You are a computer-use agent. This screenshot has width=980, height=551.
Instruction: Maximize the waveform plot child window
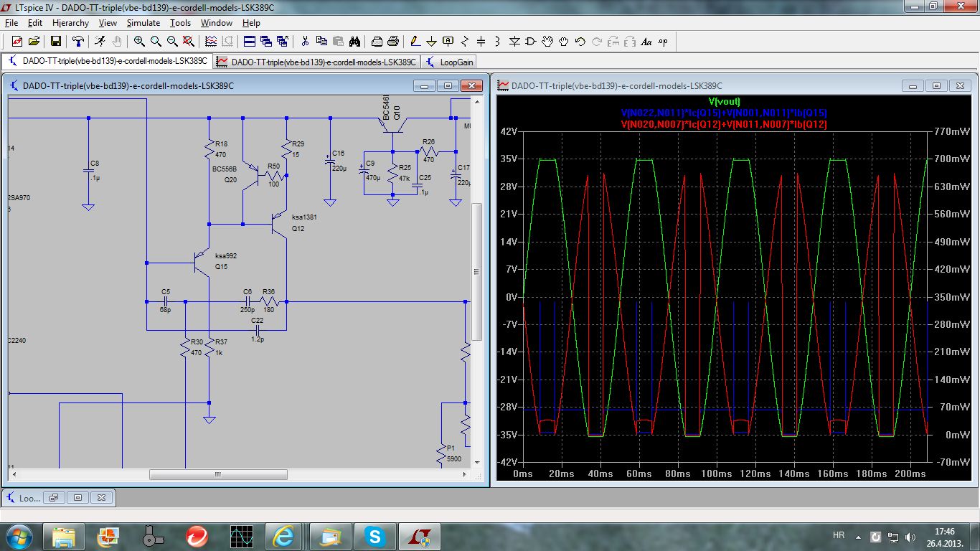(x=936, y=85)
